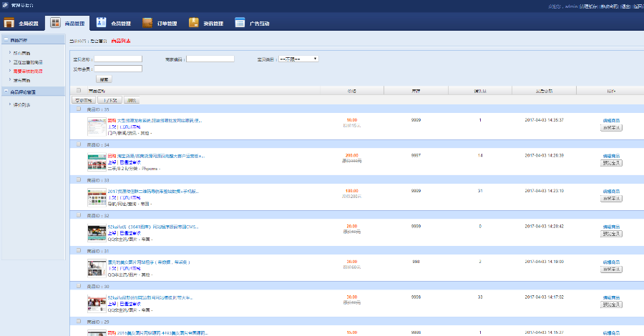Open 会员管理 via its badge icon
The image size is (644, 336).
[x=101, y=23]
